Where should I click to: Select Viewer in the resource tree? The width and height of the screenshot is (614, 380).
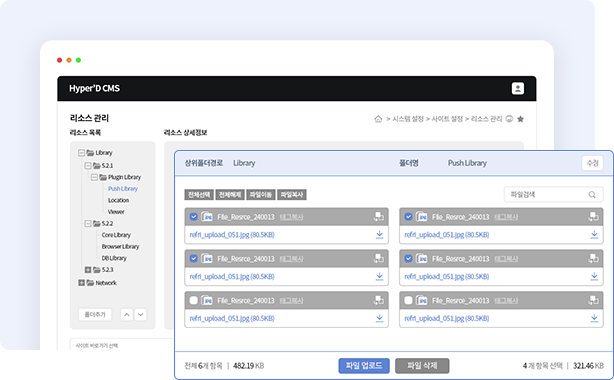tap(116, 212)
